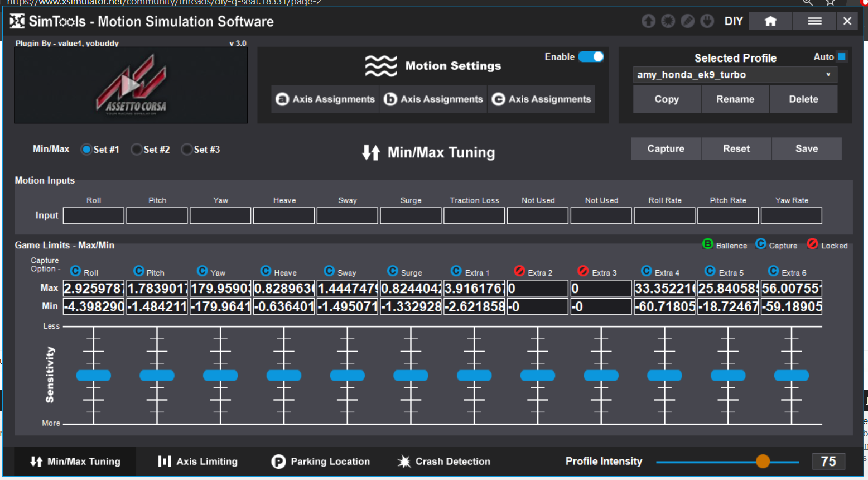
Task: Click the Rename profile button
Action: tap(735, 99)
